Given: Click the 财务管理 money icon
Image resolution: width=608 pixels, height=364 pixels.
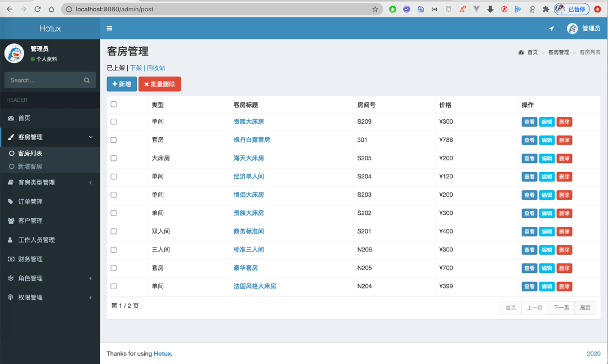Looking at the screenshot, I should tap(11, 259).
